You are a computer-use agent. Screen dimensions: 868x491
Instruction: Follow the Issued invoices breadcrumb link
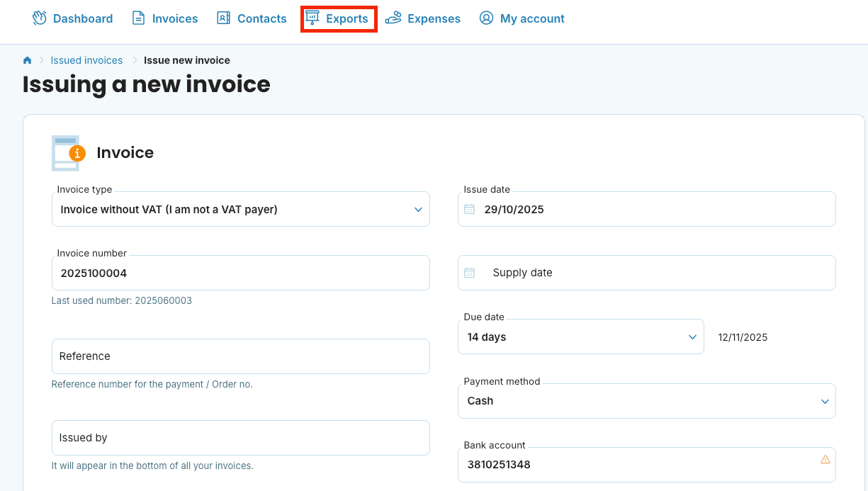coord(86,60)
